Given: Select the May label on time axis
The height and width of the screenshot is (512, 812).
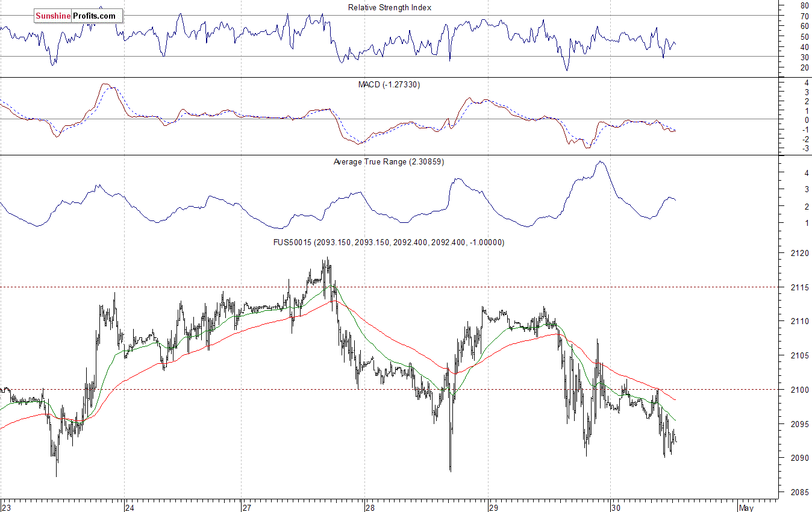Looking at the screenshot, I should [x=746, y=507].
